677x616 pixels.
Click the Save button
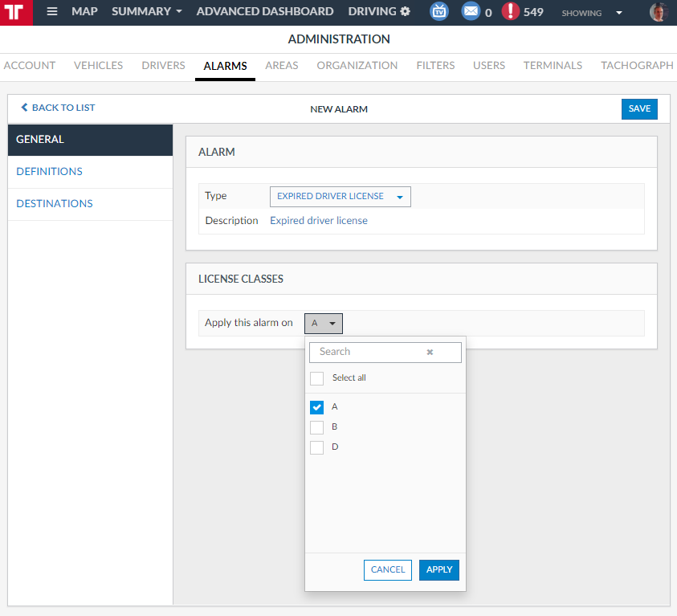639,109
